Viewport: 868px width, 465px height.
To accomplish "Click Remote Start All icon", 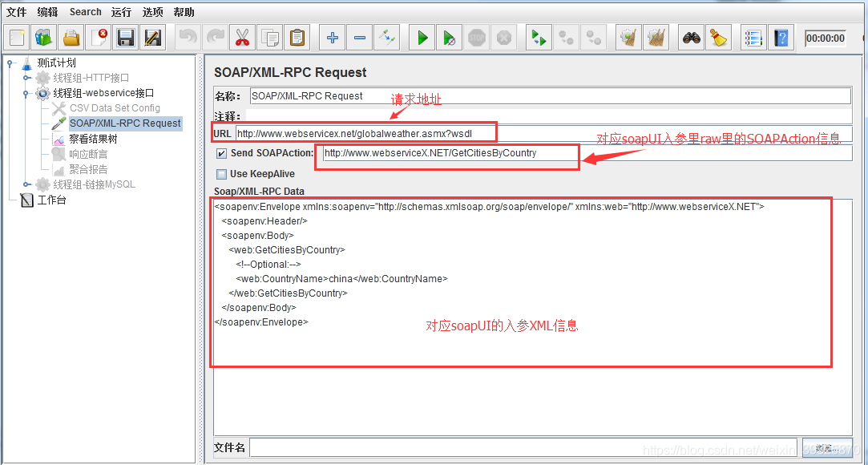I will [x=539, y=38].
